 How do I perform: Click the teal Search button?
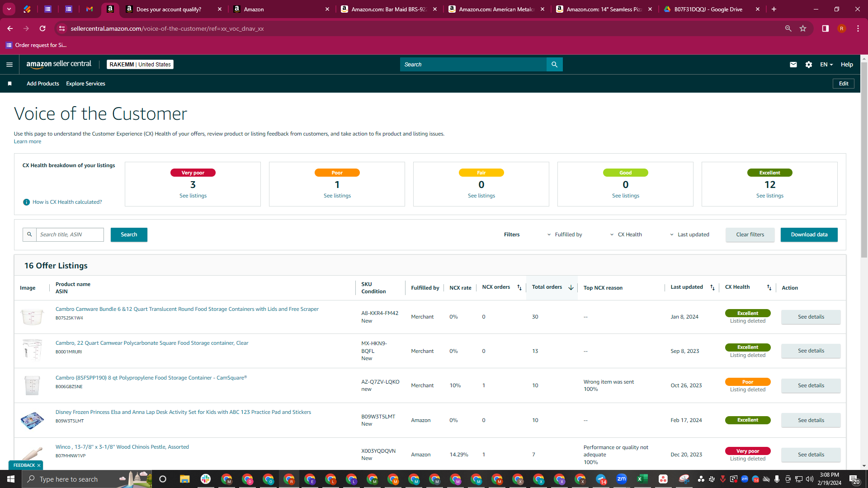[x=129, y=235]
